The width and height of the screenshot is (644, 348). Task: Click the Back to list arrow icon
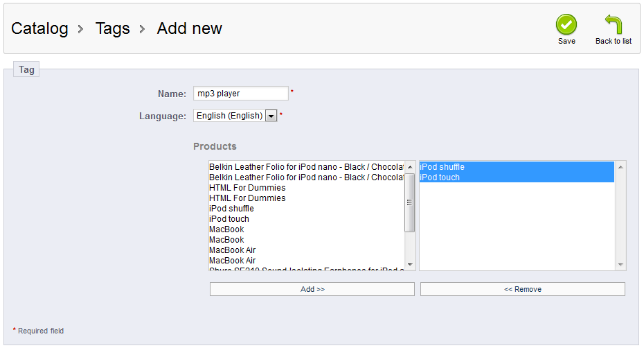point(614,24)
